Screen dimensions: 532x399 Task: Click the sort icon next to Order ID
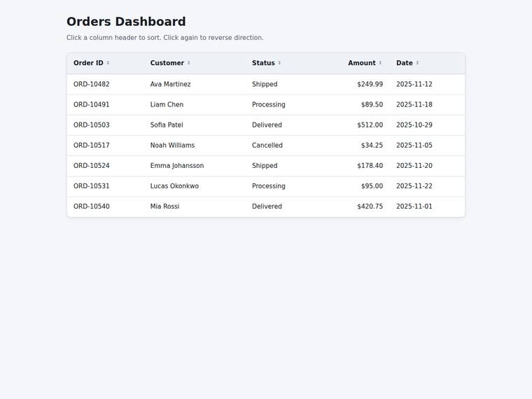[x=108, y=63]
